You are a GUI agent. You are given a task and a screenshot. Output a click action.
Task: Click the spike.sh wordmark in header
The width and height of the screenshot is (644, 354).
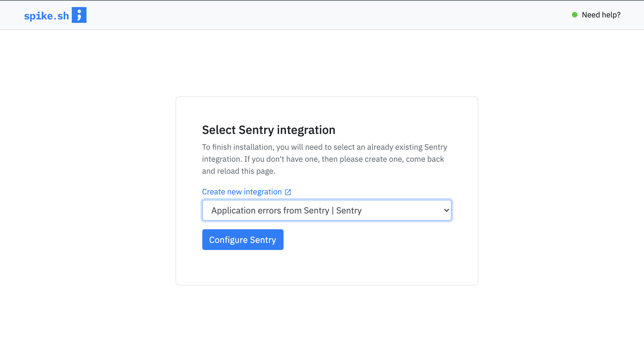point(47,16)
